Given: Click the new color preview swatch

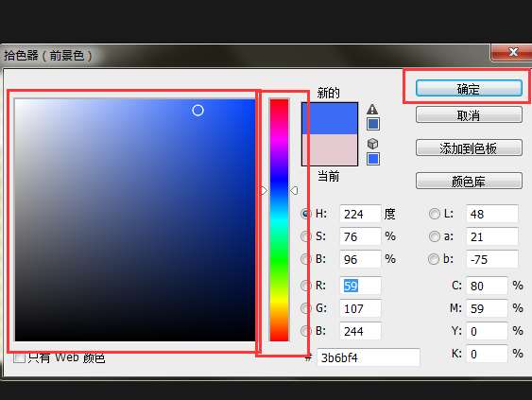Looking at the screenshot, I should pos(330,118).
